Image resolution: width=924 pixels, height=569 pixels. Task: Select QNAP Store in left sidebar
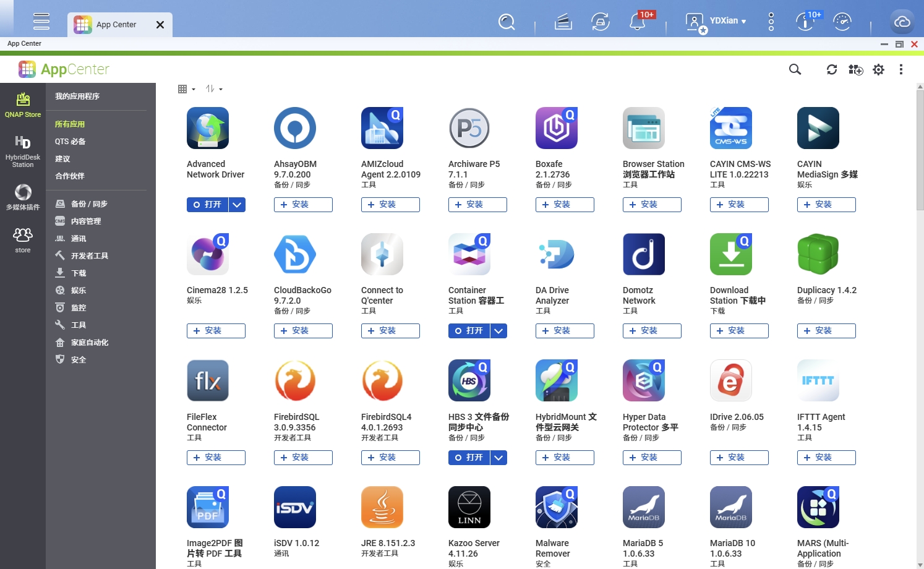(x=23, y=105)
